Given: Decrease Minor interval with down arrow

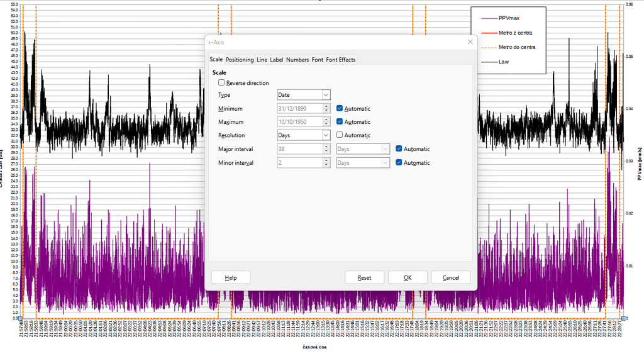Looking at the screenshot, I should pos(326,165).
